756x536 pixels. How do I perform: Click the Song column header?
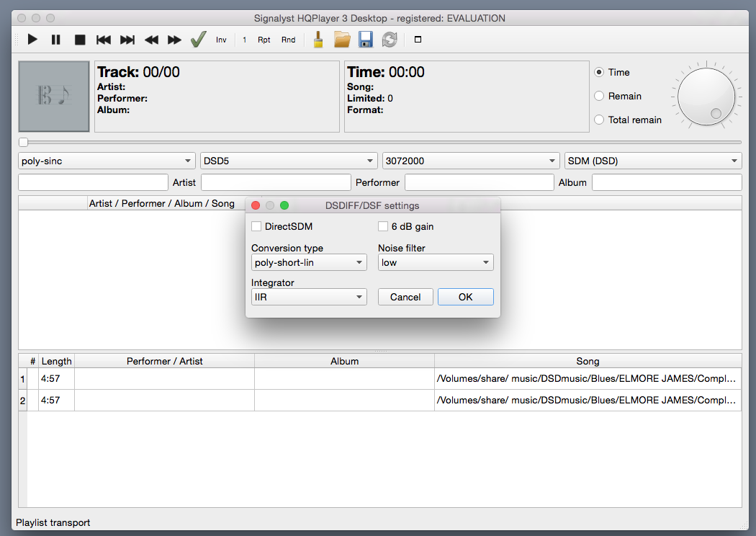588,362
